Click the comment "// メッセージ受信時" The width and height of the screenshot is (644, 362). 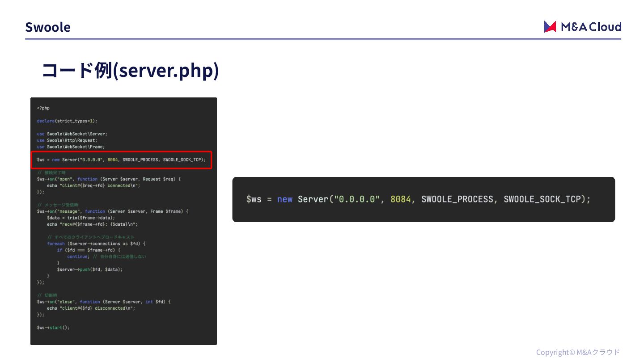coord(58,205)
